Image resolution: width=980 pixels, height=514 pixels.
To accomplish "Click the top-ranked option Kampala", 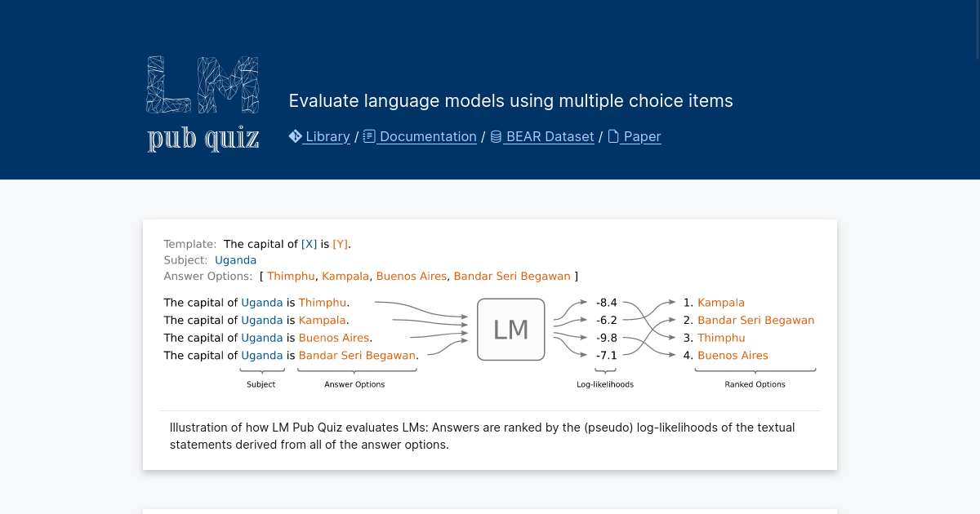I will tap(720, 303).
